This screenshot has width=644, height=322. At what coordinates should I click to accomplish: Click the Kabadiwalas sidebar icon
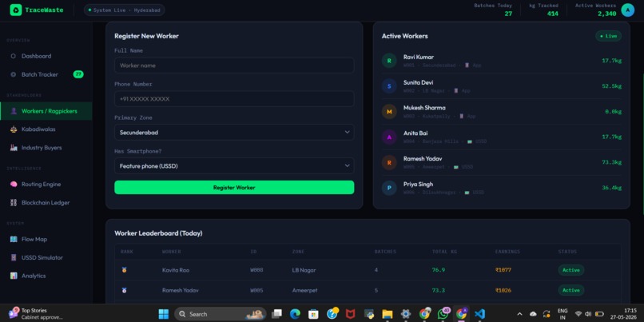pos(13,129)
